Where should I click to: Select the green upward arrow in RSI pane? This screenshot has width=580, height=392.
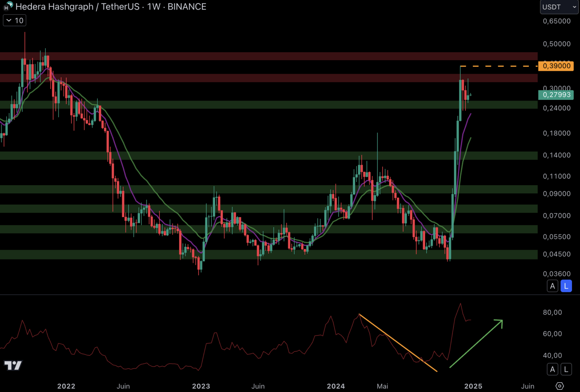click(x=476, y=343)
